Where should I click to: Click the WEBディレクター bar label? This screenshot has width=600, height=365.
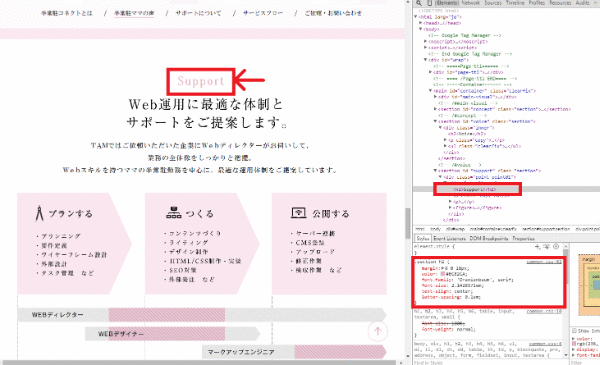click(57, 315)
